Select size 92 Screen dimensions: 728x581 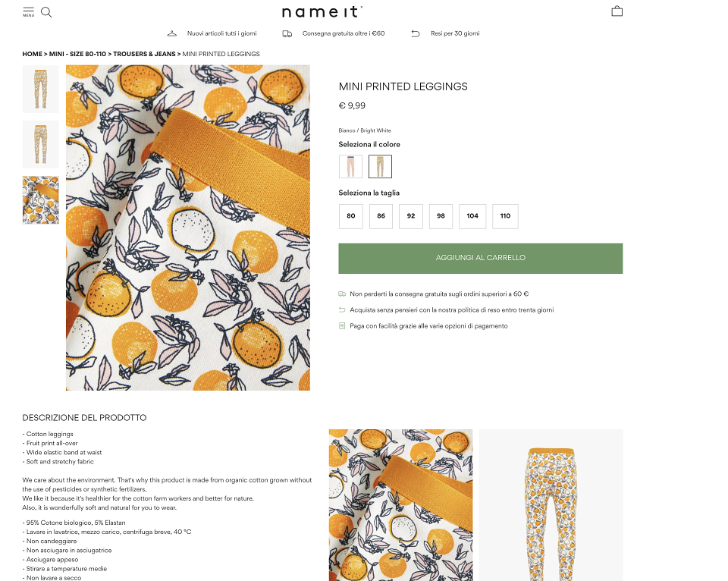click(411, 216)
